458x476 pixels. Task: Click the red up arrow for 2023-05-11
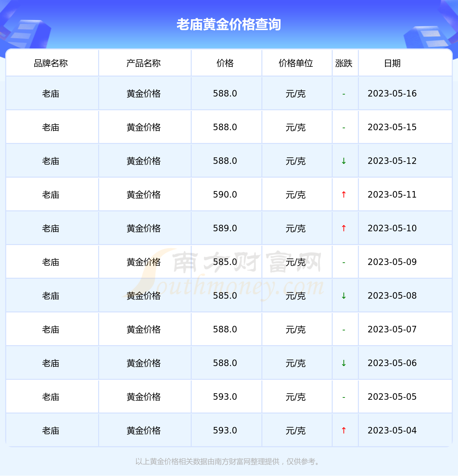click(344, 195)
